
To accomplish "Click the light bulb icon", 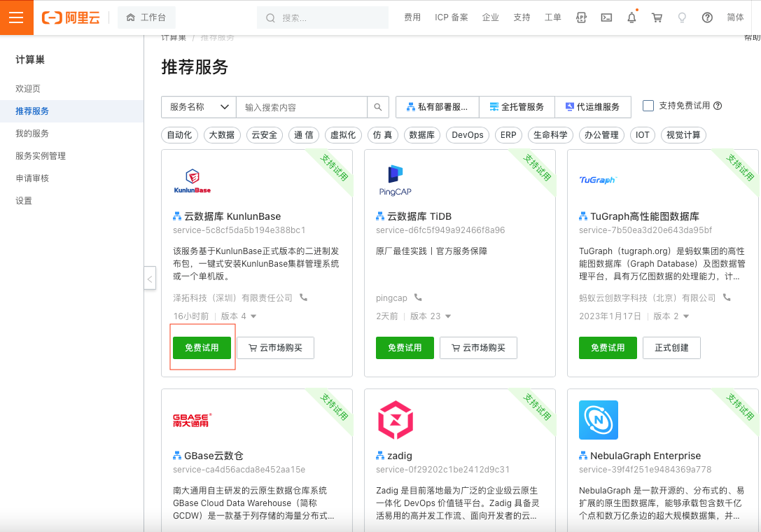I will (x=682, y=18).
